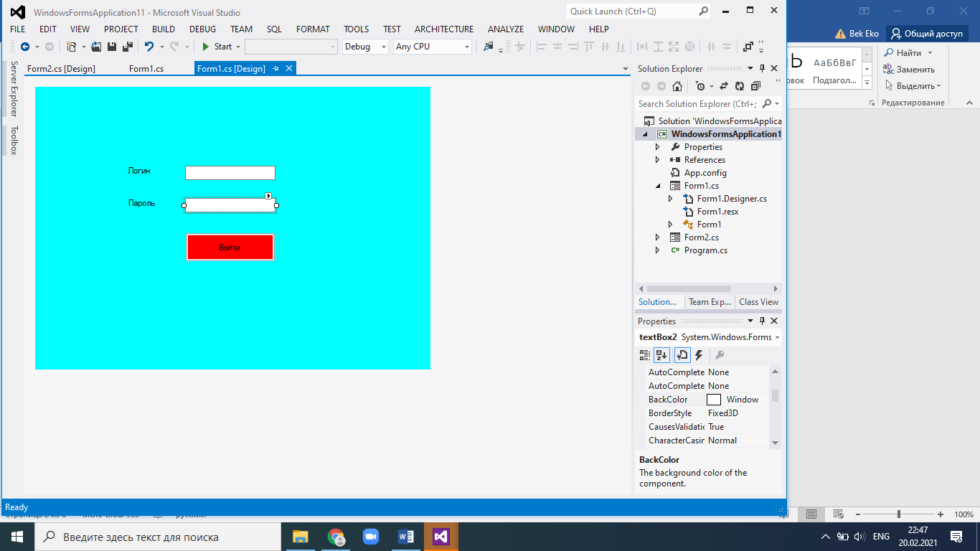
Task: Open Zoom from the taskbar
Action: point(371,537)
